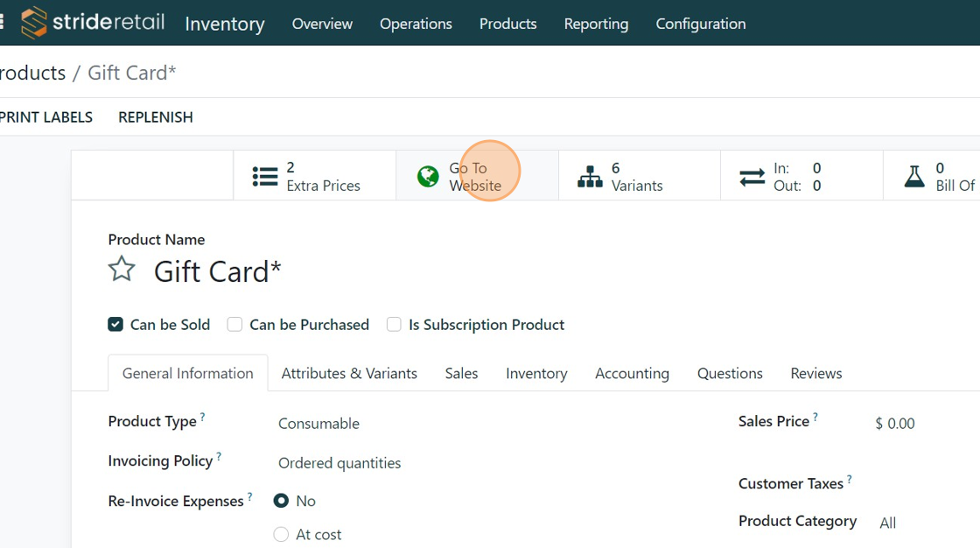
Task: Click the Bill Of Materials flask icon
Action: pos(914,177)
